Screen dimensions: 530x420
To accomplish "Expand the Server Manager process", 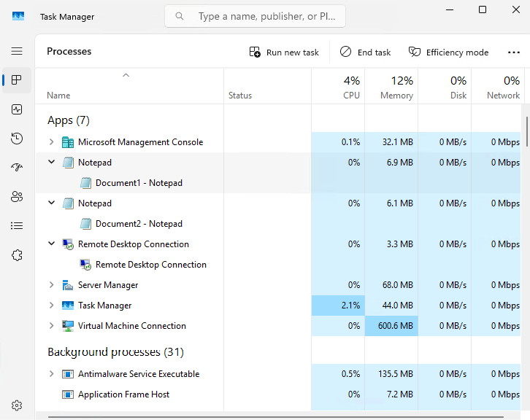I will (x=51, y=284).
